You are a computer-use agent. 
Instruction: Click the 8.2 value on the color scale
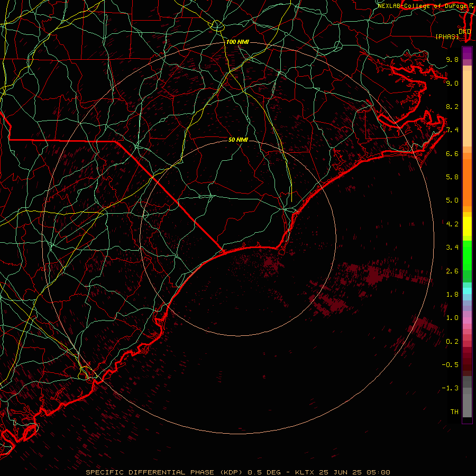pos(452,106)
